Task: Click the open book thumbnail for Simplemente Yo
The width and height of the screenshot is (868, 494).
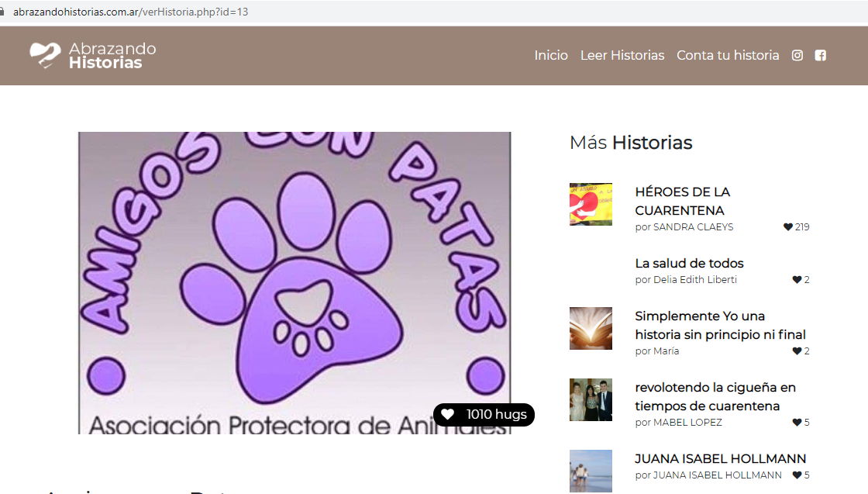Action: (x=591, y=328)
